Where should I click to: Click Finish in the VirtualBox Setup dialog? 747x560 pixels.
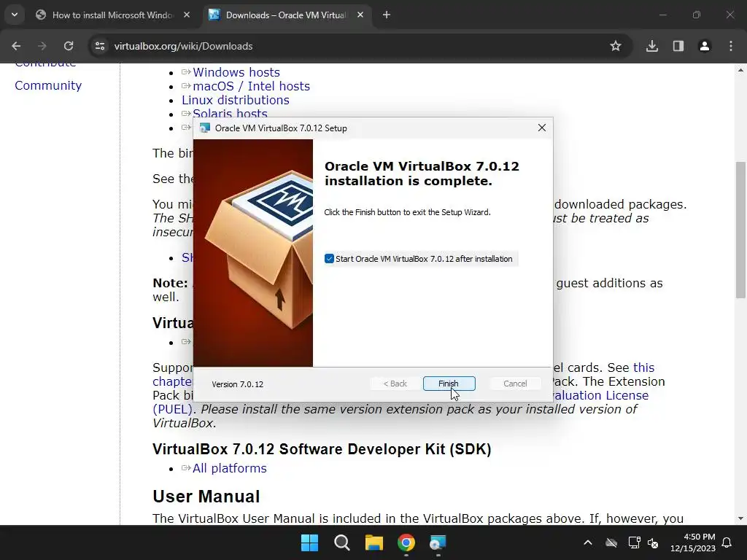tap(449, 384)
